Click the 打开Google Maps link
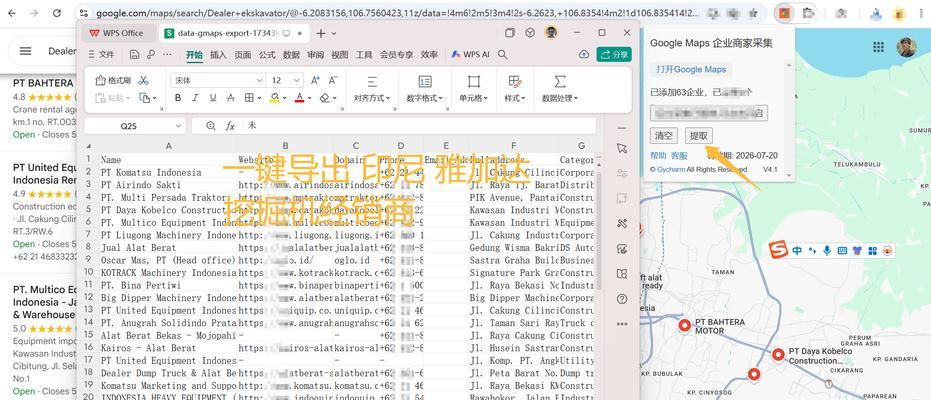The image size is (931, 400). (691, 69)
